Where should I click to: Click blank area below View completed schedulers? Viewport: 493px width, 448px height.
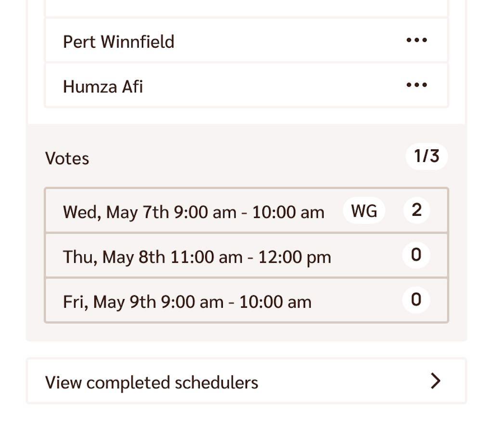tap(246, 425)
